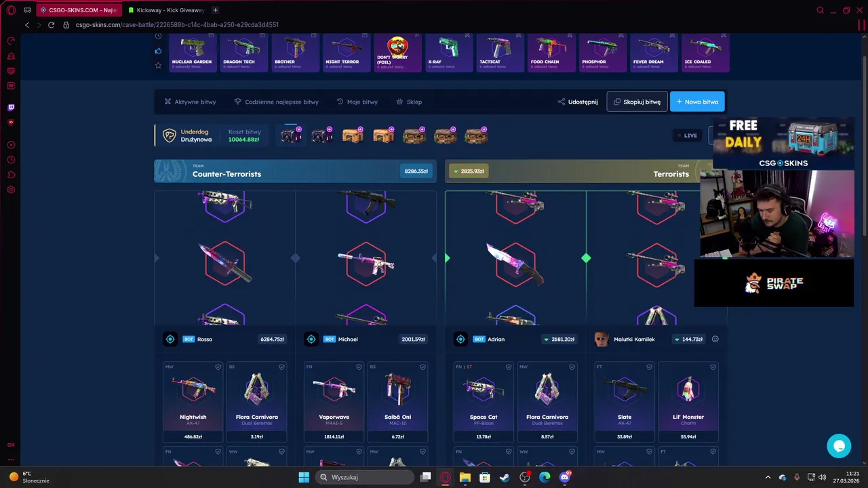Click the Free Daily CSGO-Skins banner

(783, 143)
